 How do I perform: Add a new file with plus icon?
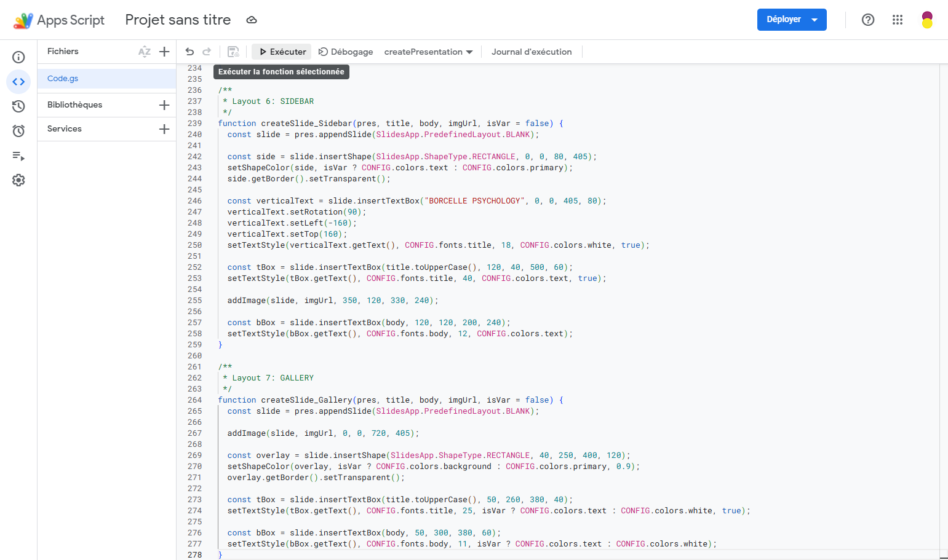(164, 52)
